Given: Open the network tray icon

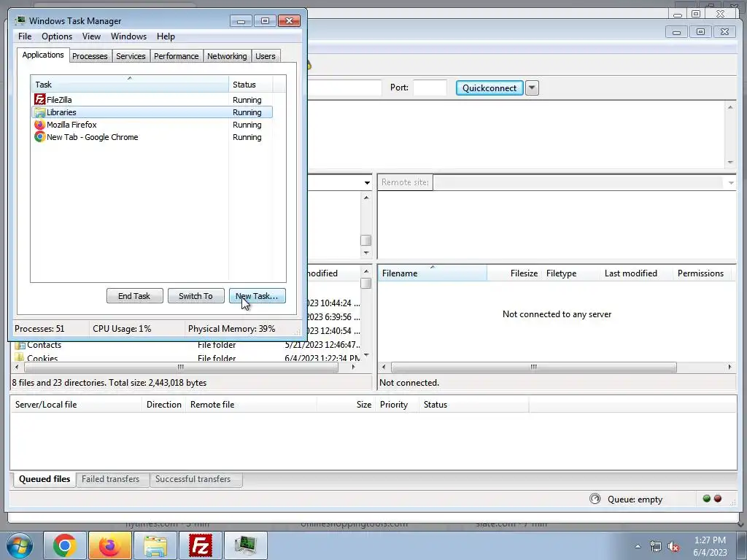Looking at the screenshot, I should [x=656, y=546].
